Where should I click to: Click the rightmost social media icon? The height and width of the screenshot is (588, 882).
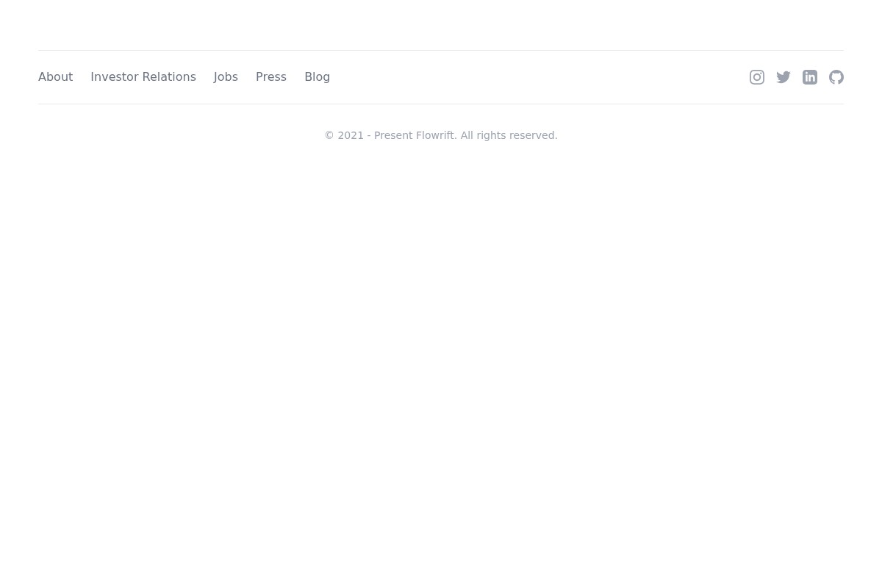coord(836,77)
